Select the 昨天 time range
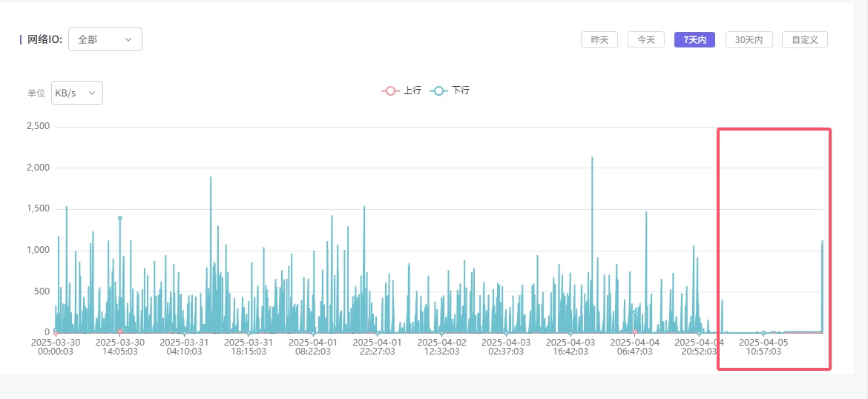 pos(599,40)
